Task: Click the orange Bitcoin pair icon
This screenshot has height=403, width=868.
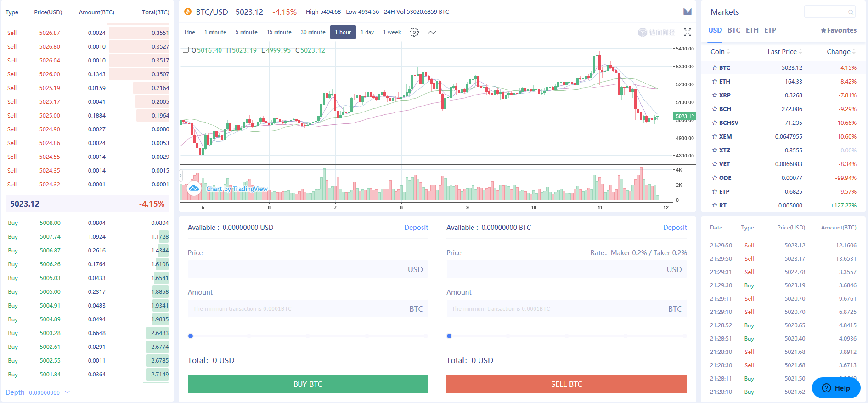Action: (x=188, y=11)
